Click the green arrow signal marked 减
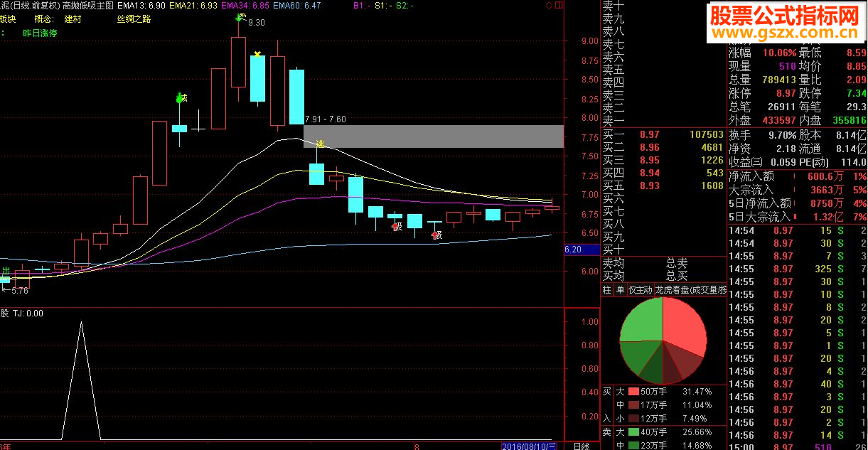The height and width of the screenshot is (450, 868). [x=181, y=98]
